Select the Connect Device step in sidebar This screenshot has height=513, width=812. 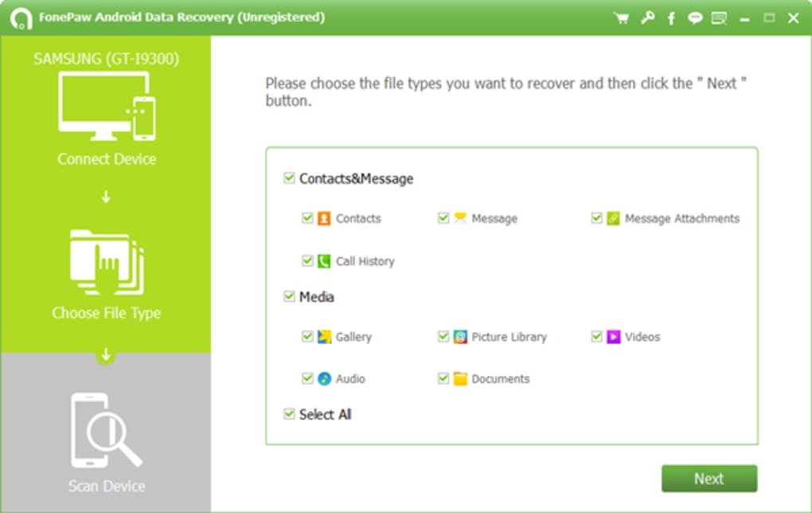106,159
